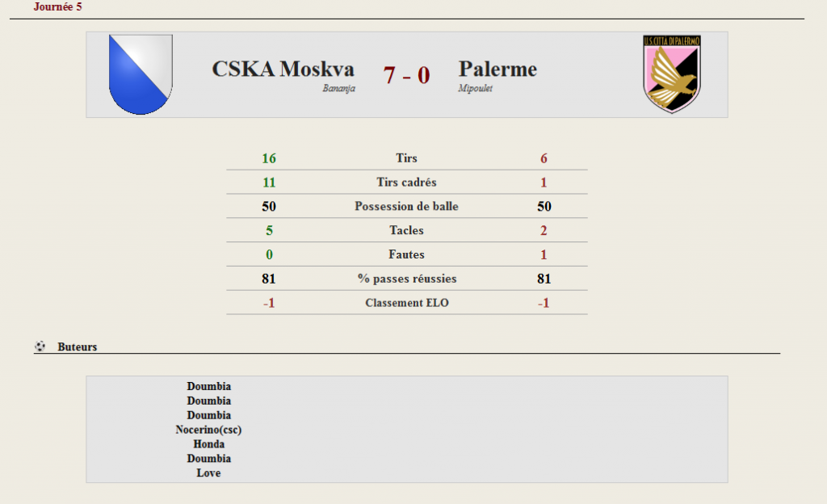Click the Journée 5 heading

[57, 6]
